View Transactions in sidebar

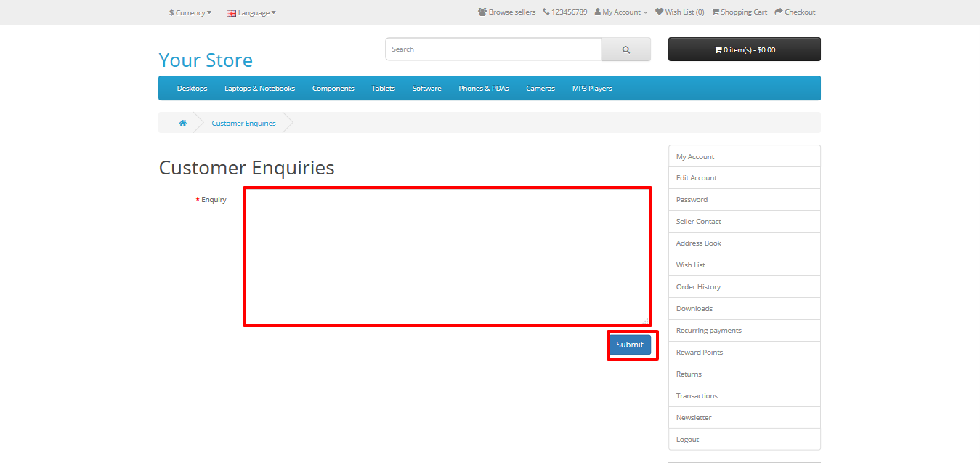[x=745, y=396]
